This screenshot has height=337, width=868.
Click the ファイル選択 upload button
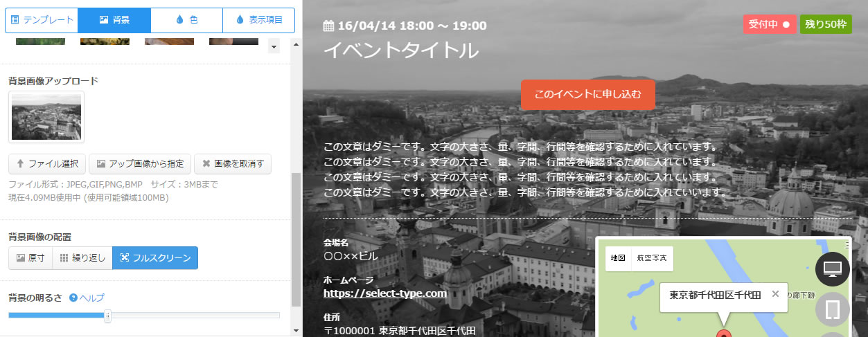(x=47, y=164)
